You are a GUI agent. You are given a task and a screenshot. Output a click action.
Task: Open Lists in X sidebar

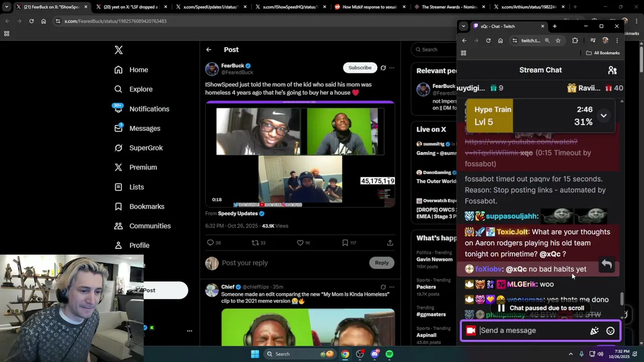point(129,187)
